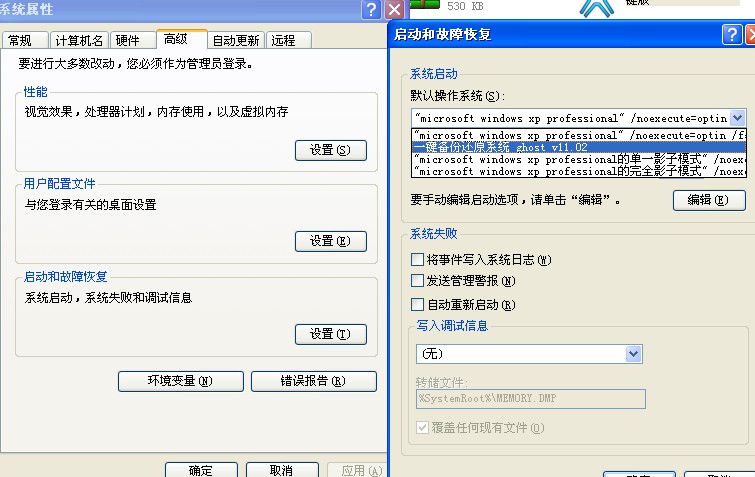The height and width of the screenshot is (477, 755).
Task: Expand the debugging information (无) dropdown
Action: (633, 354)
